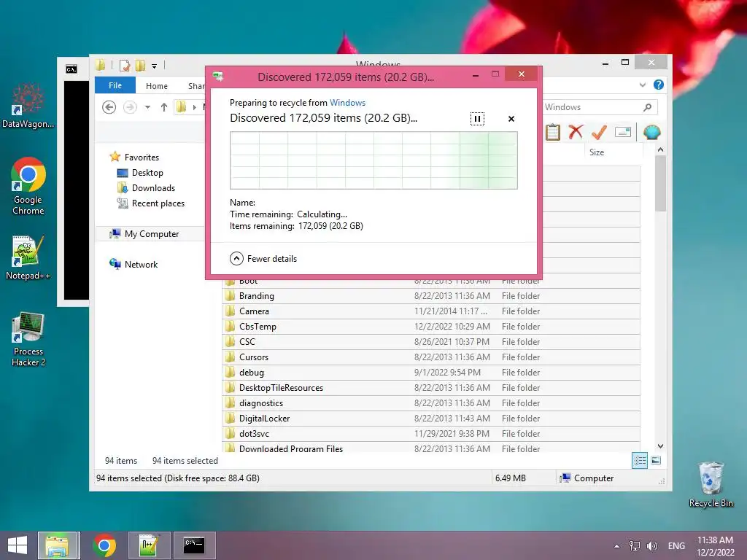The width and height of the screenshot is (747, 560).
Task: Click the Paste clipboard icon in the toolbar
Action: pyautogui.click(x=553, y=132)
